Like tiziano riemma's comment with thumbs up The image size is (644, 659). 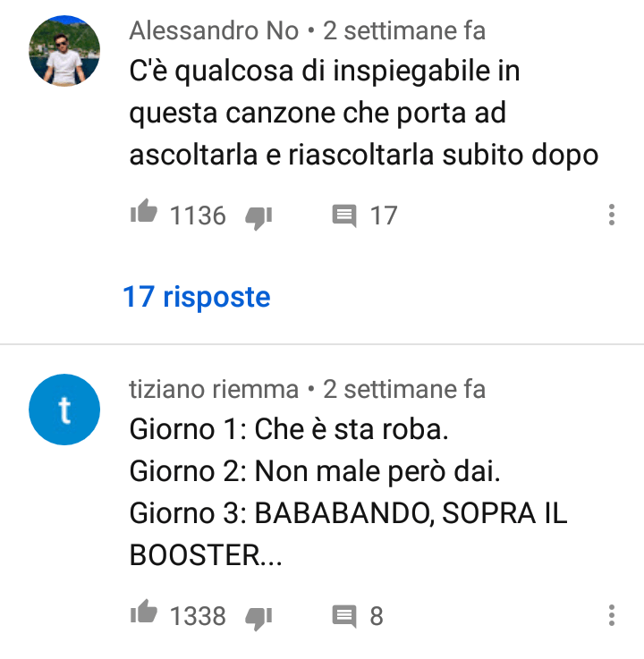point(144,612)
